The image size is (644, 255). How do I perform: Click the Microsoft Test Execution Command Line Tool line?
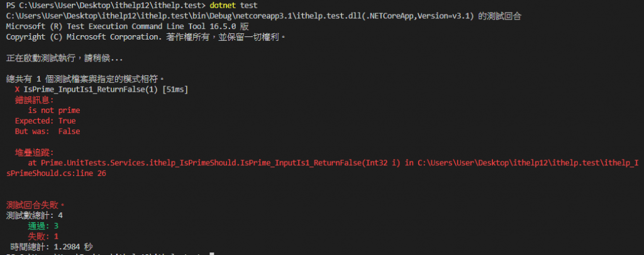point(128,26)
